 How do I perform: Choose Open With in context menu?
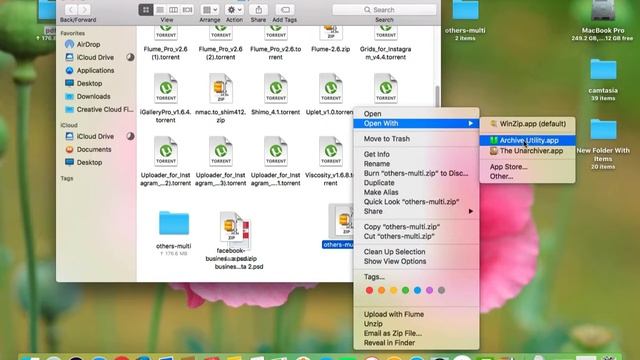tap(416, 123)
